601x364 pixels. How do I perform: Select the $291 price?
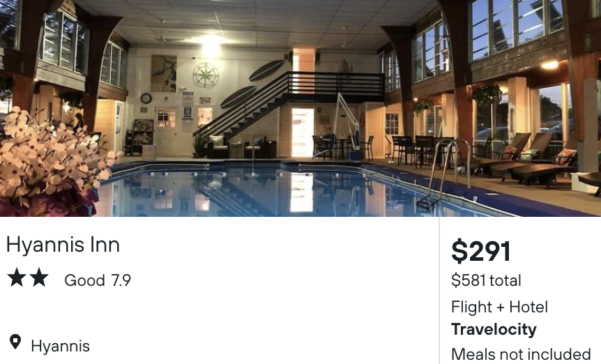[x=481, y=252]
